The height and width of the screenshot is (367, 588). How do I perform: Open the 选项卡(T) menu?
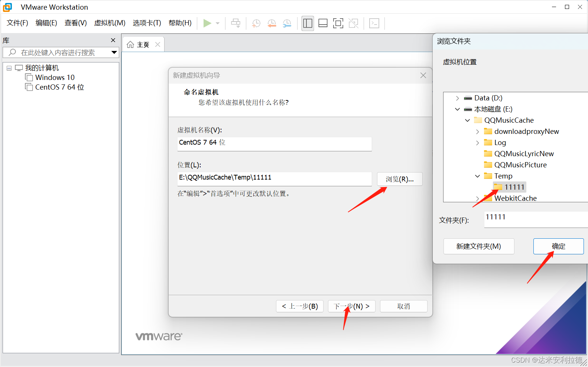tap(147, 23)
